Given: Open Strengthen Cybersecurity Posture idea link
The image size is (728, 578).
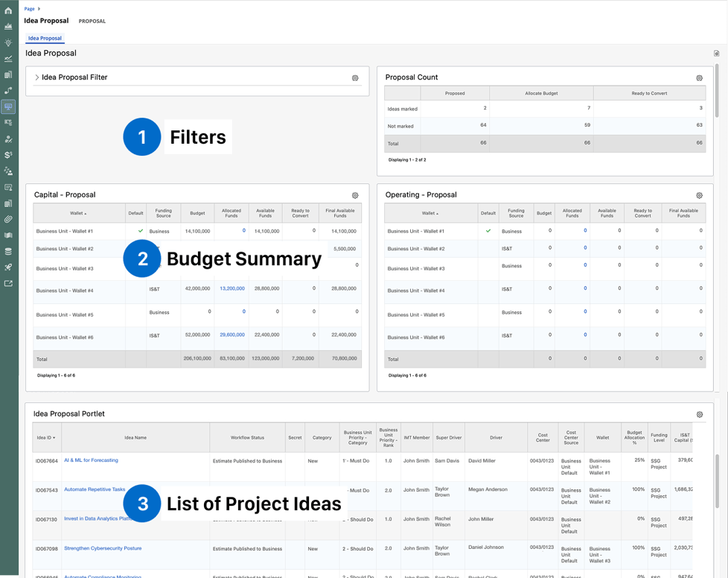Looking at the screenshot, I should click(103, 548).
